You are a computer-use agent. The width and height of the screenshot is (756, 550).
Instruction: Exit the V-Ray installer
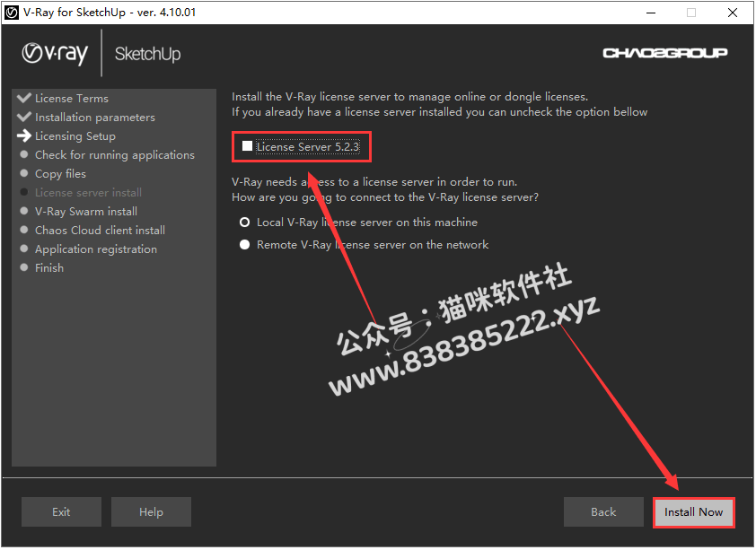[x=61, y=512]
